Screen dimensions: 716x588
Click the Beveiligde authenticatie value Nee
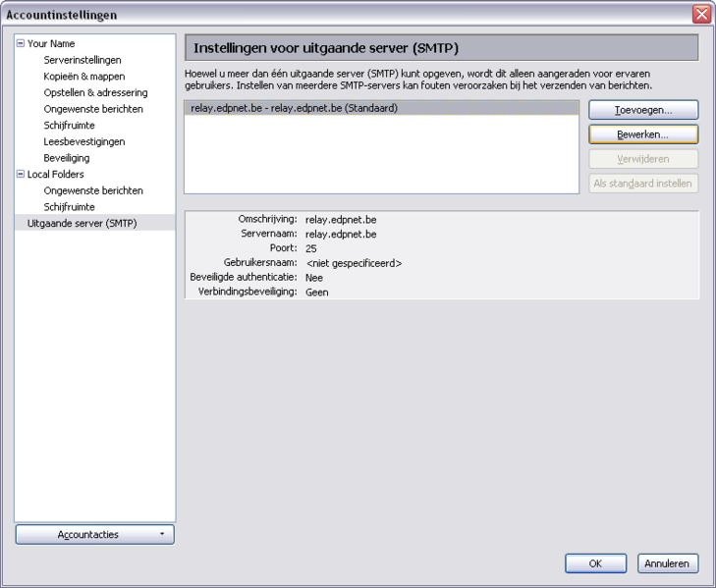point(314,278)
